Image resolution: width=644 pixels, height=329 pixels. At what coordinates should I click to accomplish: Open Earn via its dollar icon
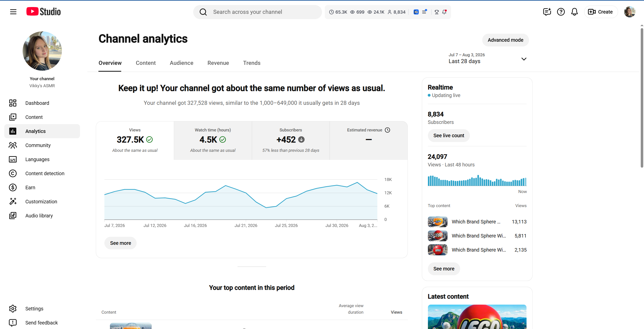[13, 187]
